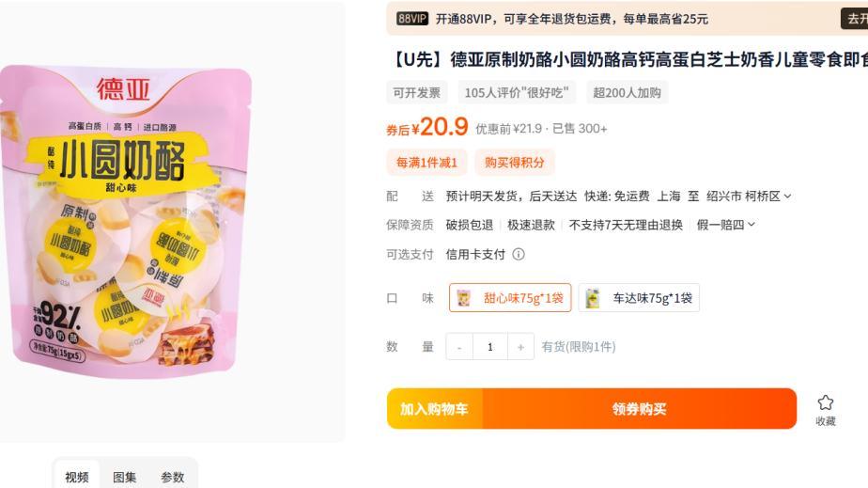Open the 每满1件减1 promotion tag
The image size is (868, 488).
[x=426, y=163]
